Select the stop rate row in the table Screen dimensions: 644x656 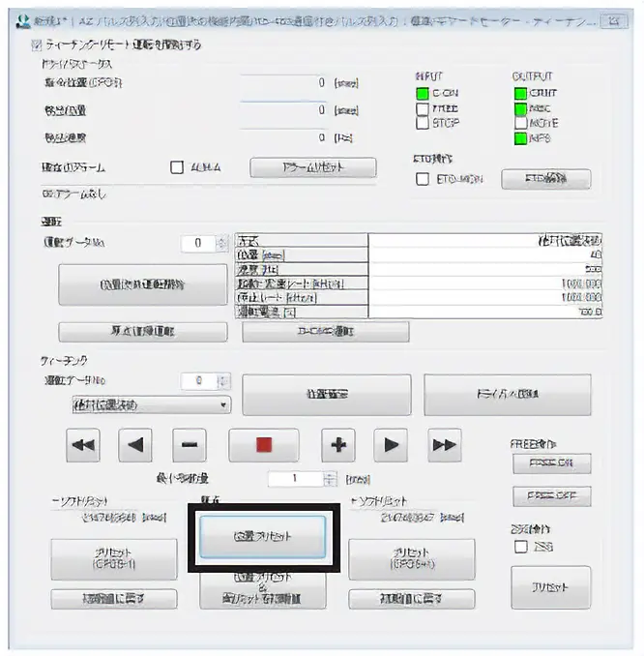click(x=419, y=298)
